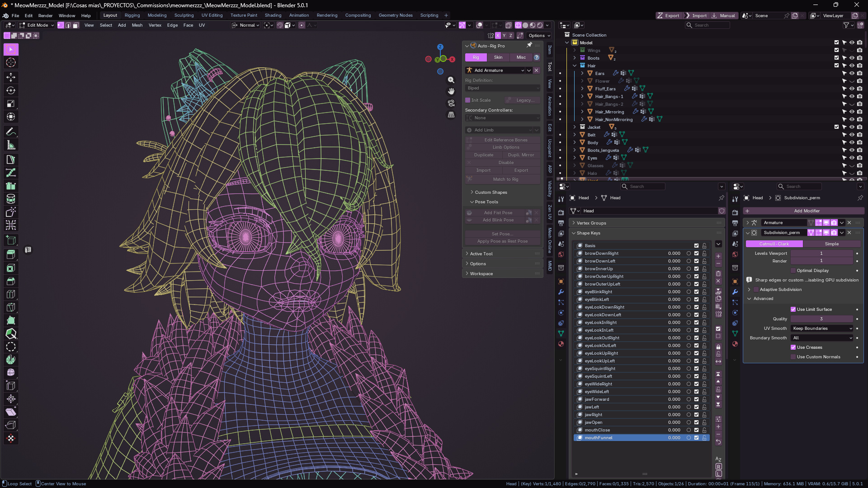This screenshot has height=488, width=868.
Task: Select the Loop Cut tool
Action: tap(11, 294)
